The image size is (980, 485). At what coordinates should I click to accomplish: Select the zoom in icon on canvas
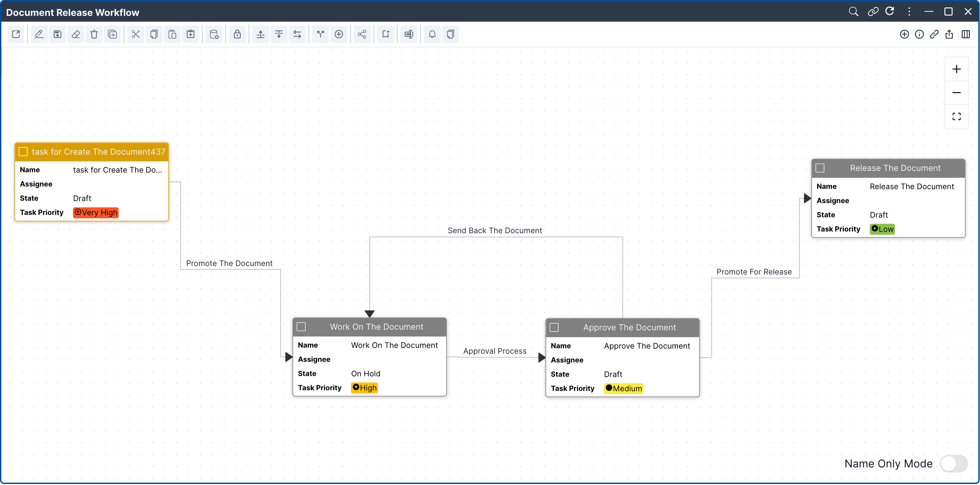pyautogui.click(x=957, y=69)
